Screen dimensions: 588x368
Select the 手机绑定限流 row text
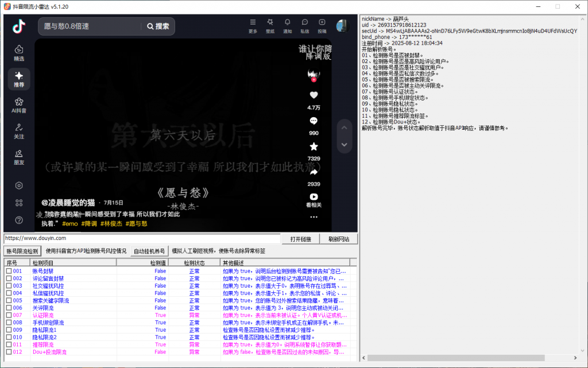[48, 322]
